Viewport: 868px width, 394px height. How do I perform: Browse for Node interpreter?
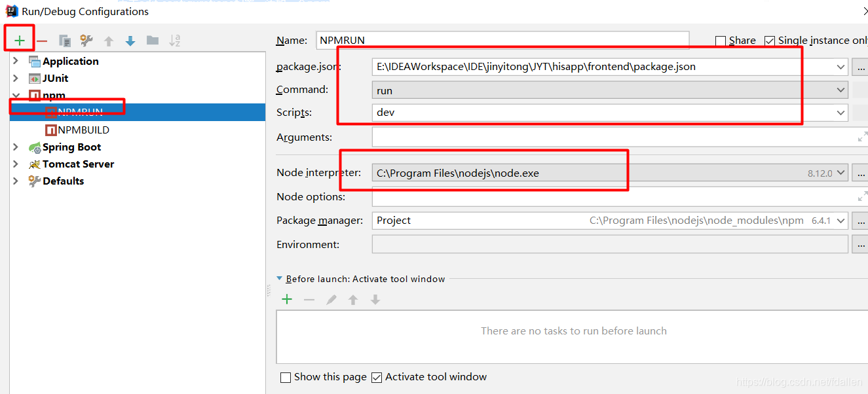click(x=860, y=173)
